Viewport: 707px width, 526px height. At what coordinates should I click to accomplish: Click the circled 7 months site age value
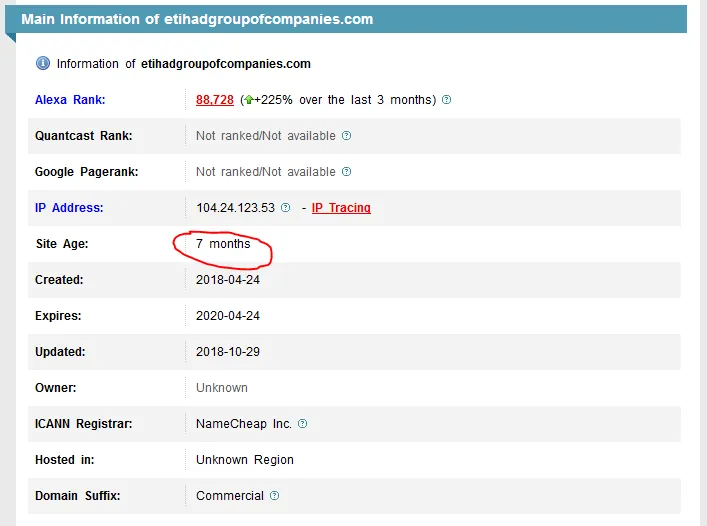tap(223, 244)
